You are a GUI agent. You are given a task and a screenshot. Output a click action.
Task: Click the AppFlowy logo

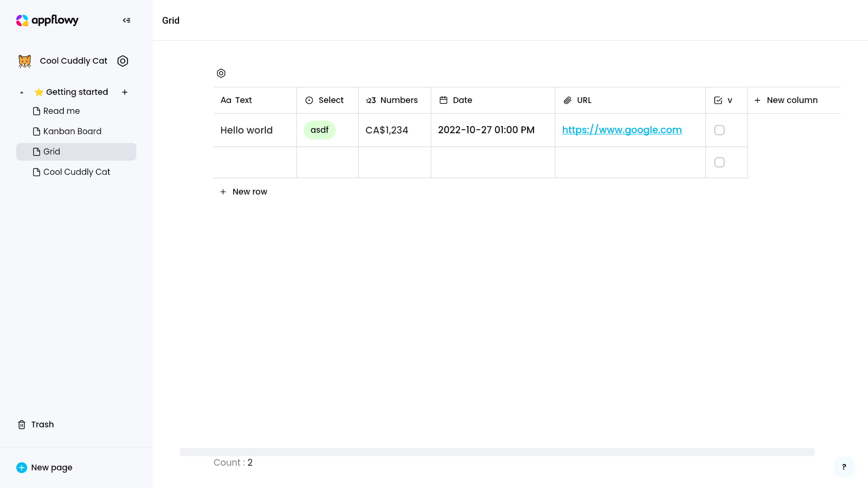(47, 20)
